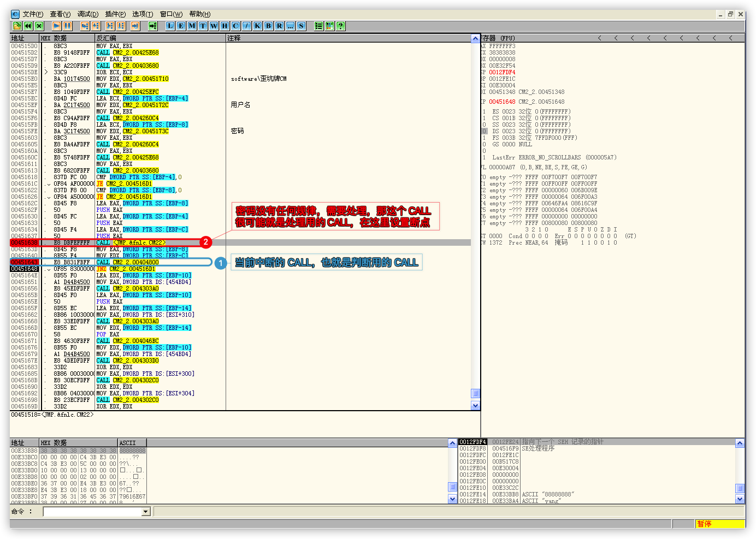Pause execution with the pause icon

pyautogui.click(x=68, y=26)
